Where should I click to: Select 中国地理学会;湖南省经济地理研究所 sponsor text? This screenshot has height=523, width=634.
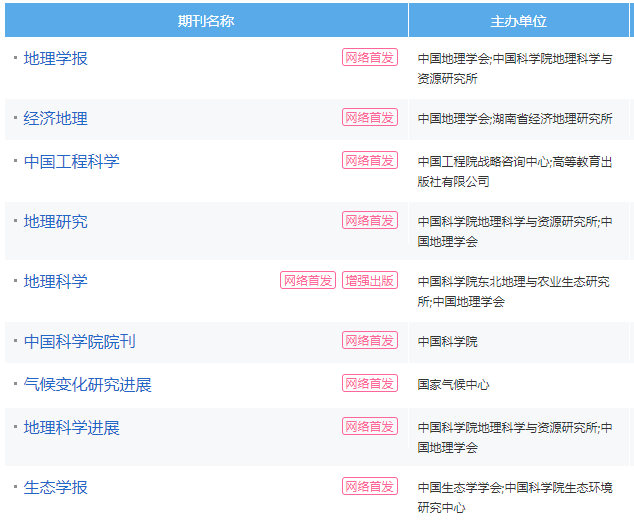coord(515,119)
